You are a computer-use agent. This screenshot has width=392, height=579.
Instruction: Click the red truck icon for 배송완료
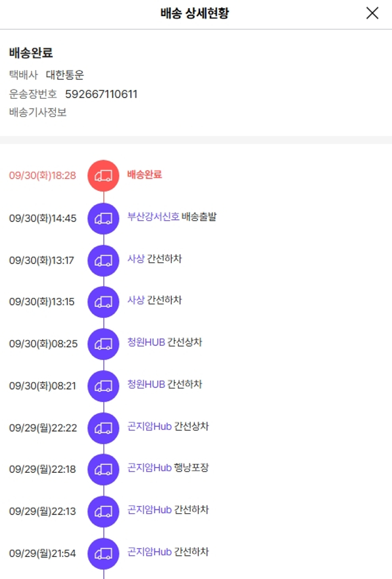click(x=103, y=176)
